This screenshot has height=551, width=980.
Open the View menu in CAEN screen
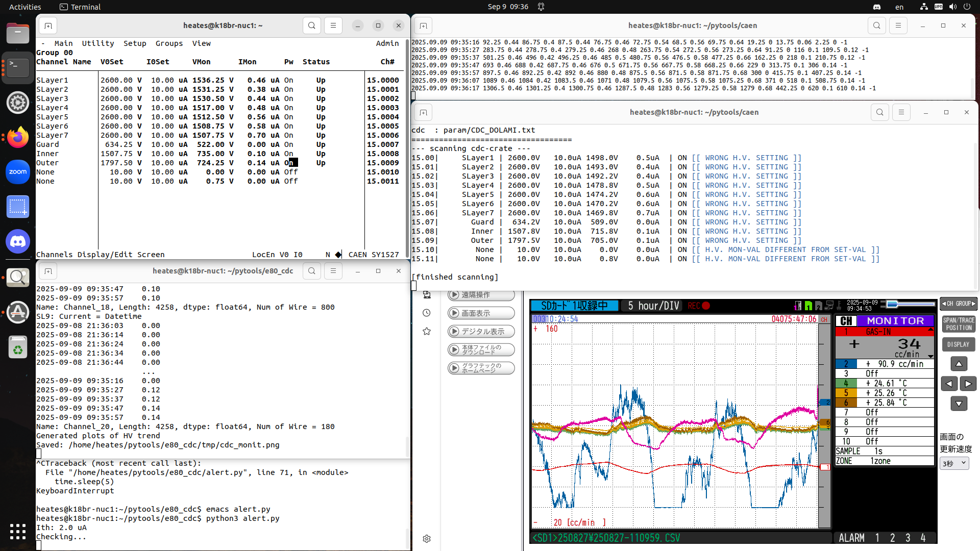[x=201, y=43]
